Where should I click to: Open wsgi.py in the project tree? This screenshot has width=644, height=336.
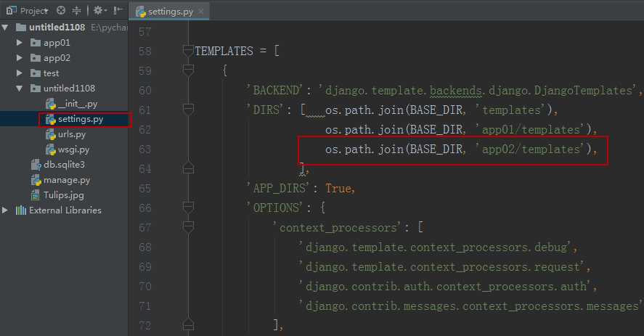[x=73, y=149]
